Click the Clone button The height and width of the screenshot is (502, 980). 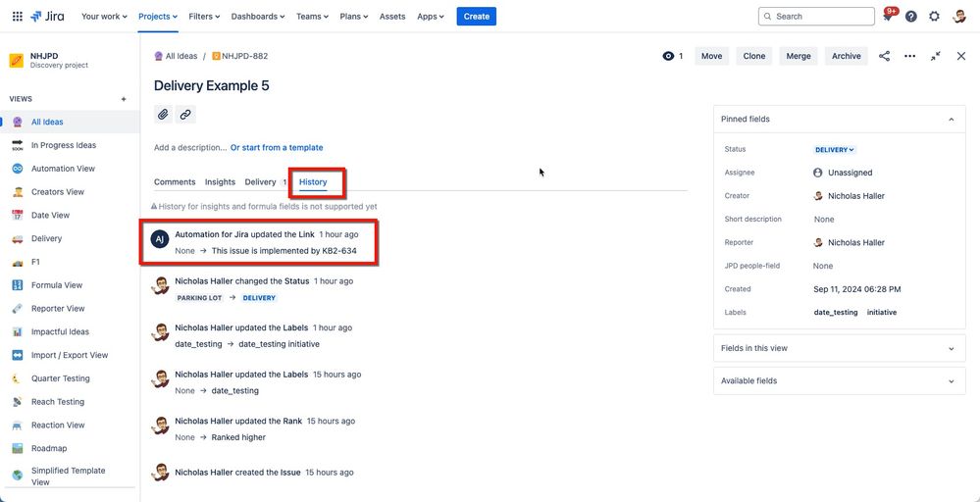[754, 56]
